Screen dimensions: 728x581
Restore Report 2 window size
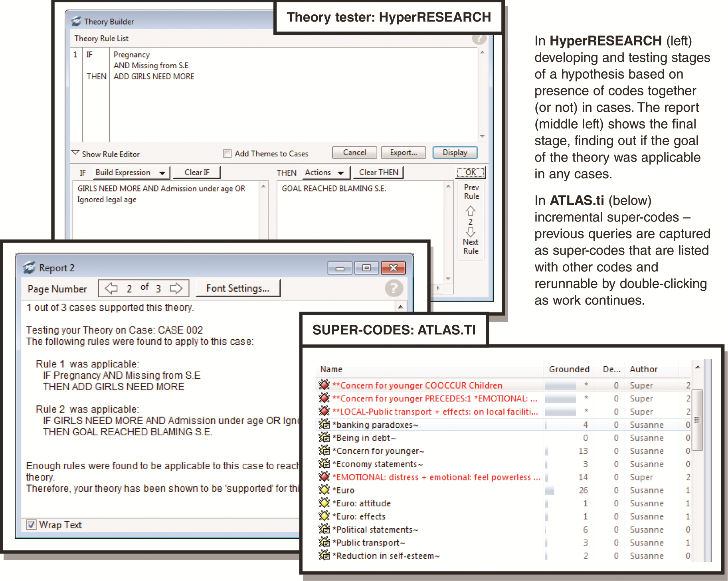point(366,268)
